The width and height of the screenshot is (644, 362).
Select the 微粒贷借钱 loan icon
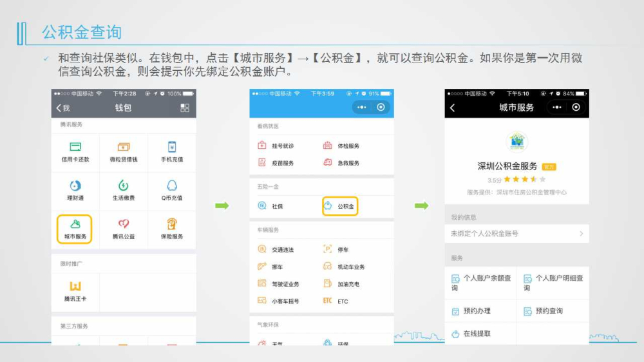point(124,152)
